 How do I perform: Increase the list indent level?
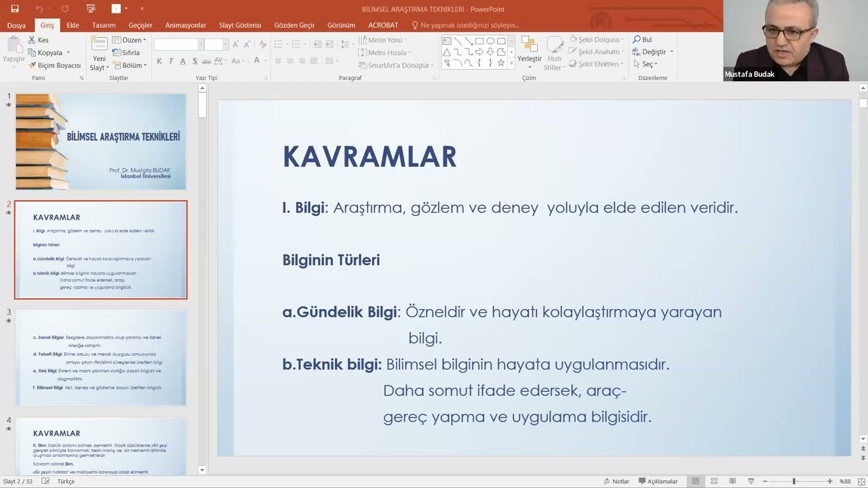[x=330, y=44]
